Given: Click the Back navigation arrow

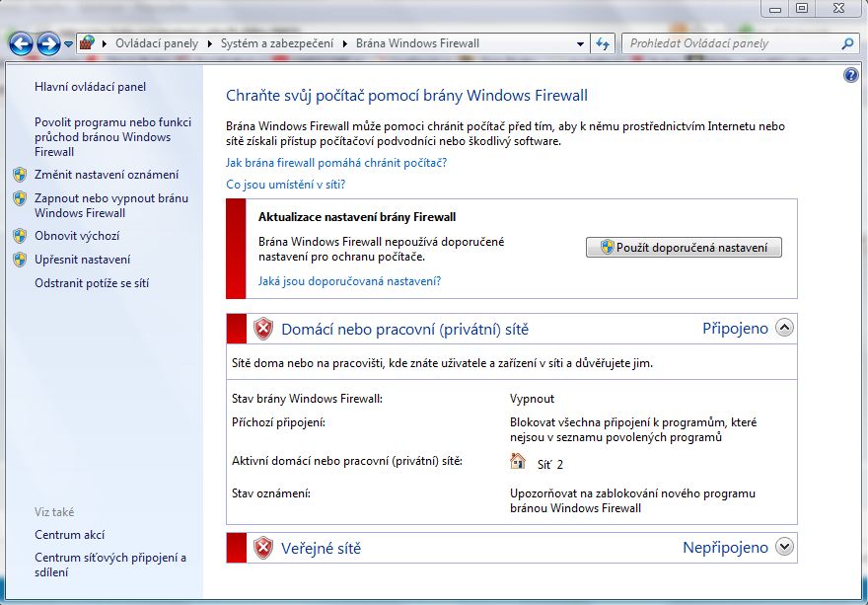Looking at the screenshot, I should click(21, 43).
